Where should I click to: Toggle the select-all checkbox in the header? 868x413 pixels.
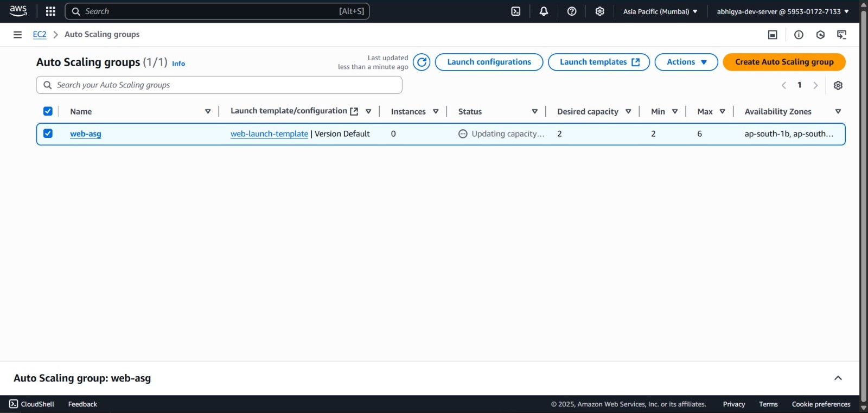click(48, 111)
